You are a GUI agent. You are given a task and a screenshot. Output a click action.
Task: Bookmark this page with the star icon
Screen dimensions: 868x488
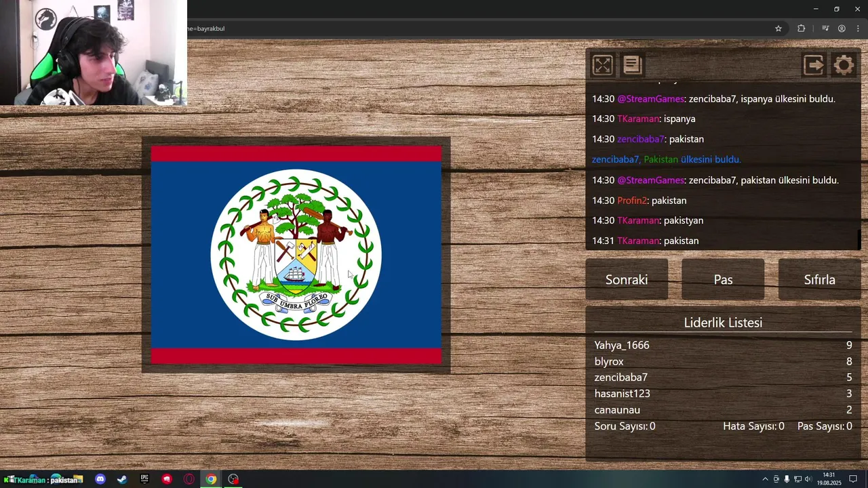[x=778, y=28]
